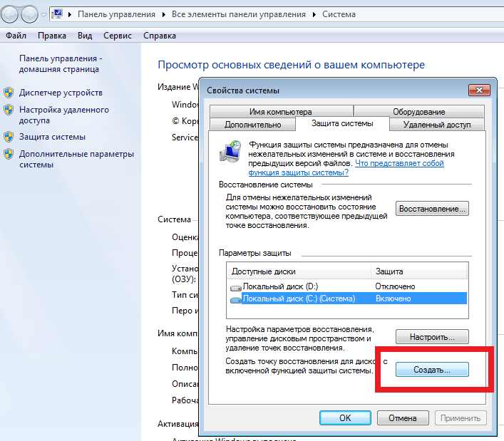The image size is (504, 441).
Task: Go to Панель управления - домашняя страница
Action: 61,63
